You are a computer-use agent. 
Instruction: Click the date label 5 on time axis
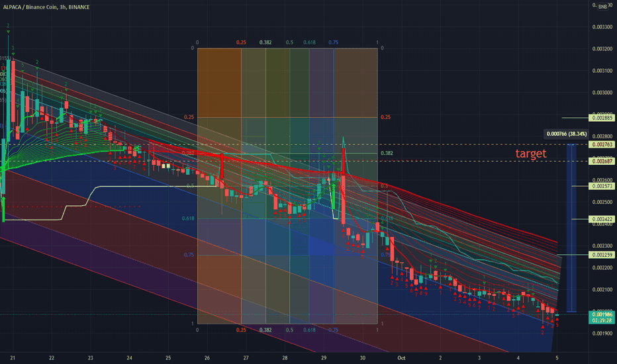[x=557, y=357]
